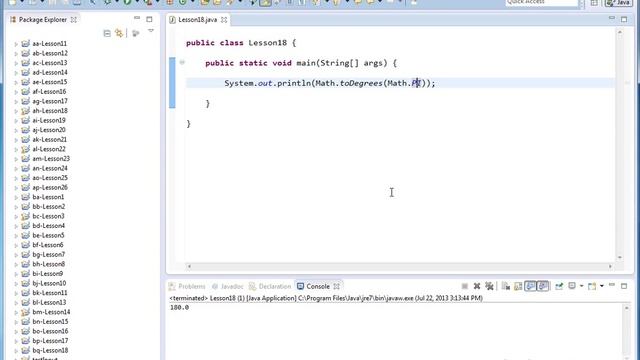The width and height of the screenshot is (640, 360).
Task: Place cursor on 'public class Lesson18' line
Action: 241,43
